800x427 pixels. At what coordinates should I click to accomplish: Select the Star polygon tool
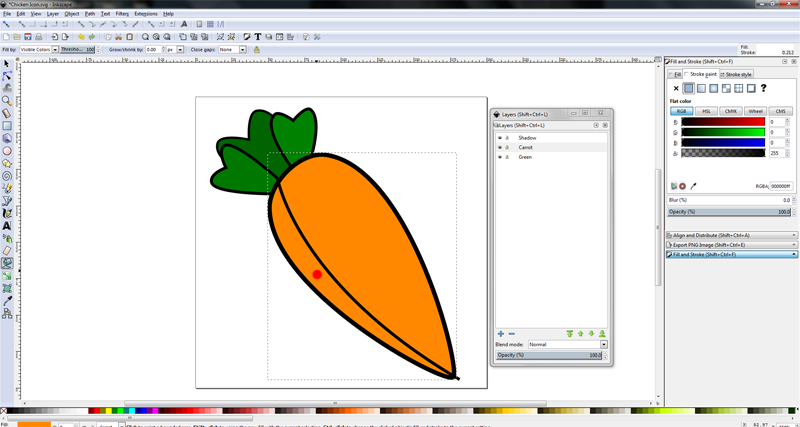point(7,163)
